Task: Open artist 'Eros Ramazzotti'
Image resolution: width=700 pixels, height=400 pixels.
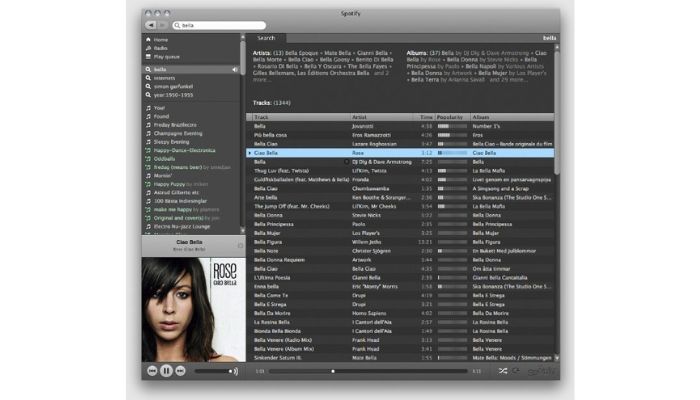Action: tap(371, 135)
